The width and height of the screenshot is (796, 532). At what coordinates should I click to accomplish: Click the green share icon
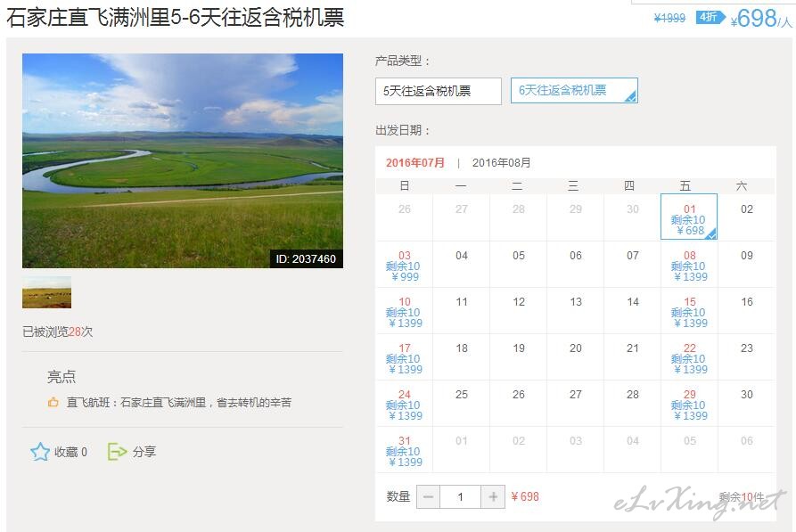tap(117, 451)
